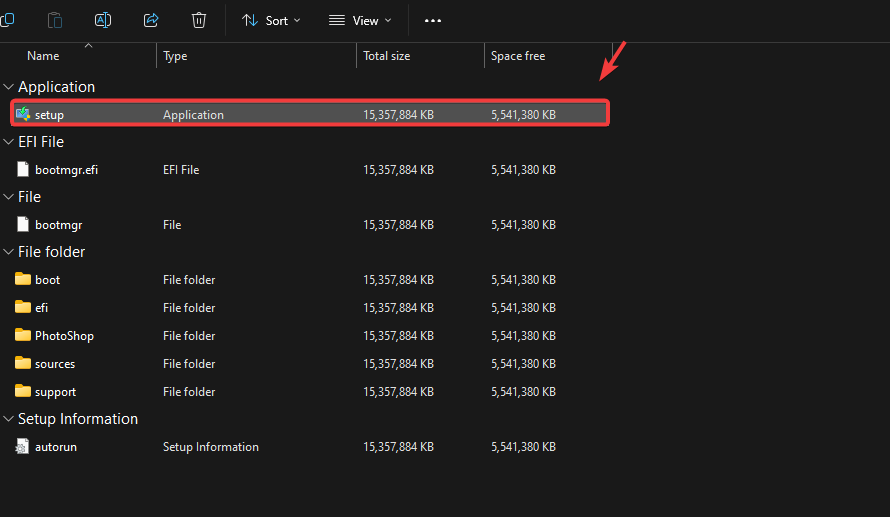Click the Delete trash can icon
The height and width of the screenshot is (517, 890).
click(x=199, y=20)
